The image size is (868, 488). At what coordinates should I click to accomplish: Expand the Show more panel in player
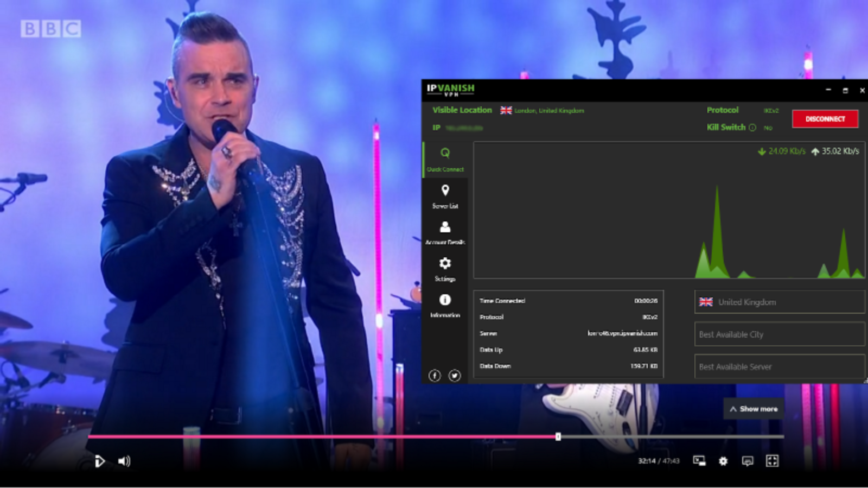[x=754, y=409]
